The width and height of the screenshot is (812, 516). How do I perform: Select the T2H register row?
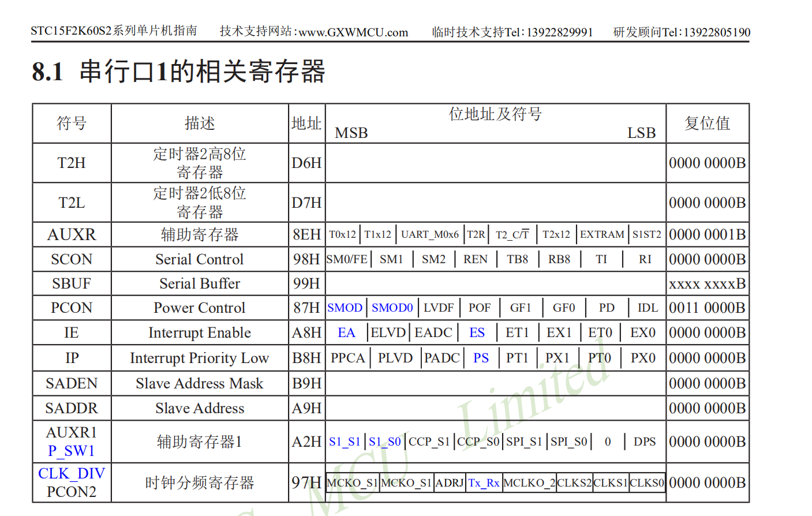[72, 163]
